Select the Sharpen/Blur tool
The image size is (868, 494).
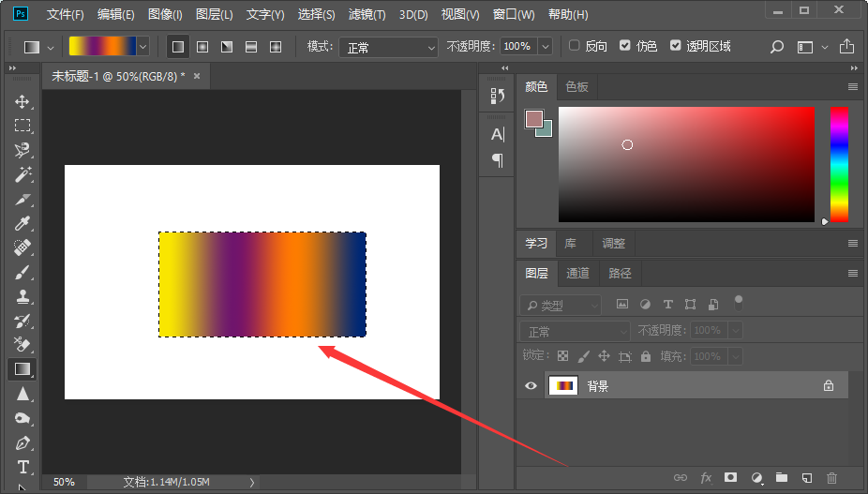coord(22,394)
